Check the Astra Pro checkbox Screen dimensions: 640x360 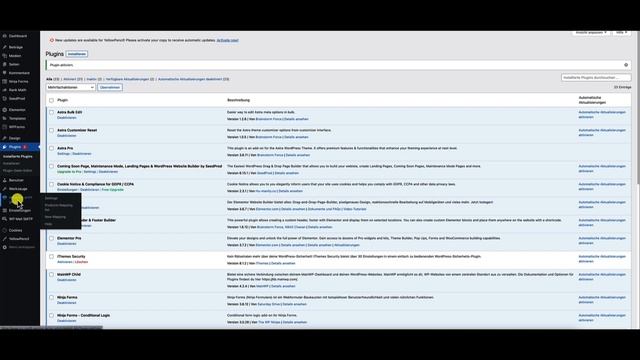tap(51, 148)
